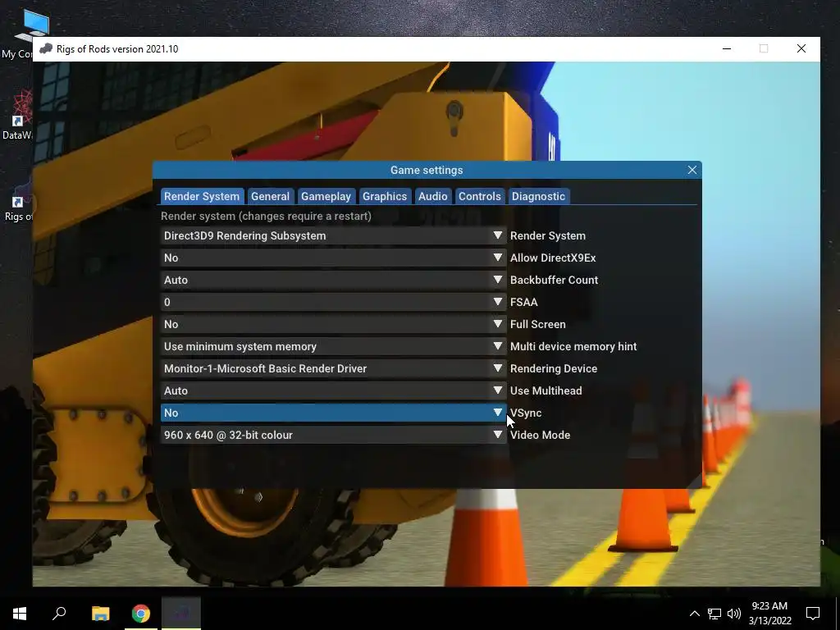Viewport: 840px width, 630px height.
Task: Expand the FSAA dropdown
Action: [x=333, y=302]
